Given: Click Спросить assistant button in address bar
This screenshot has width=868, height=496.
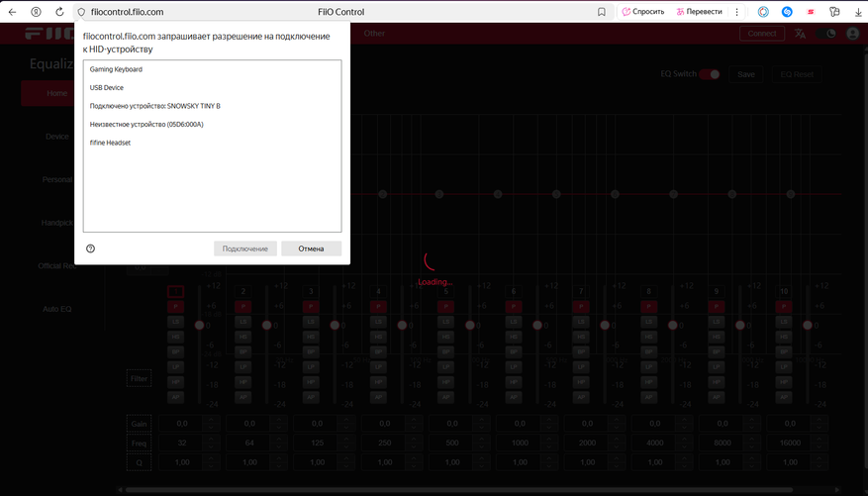Looking at the screenshot, I should coord(643,12).
